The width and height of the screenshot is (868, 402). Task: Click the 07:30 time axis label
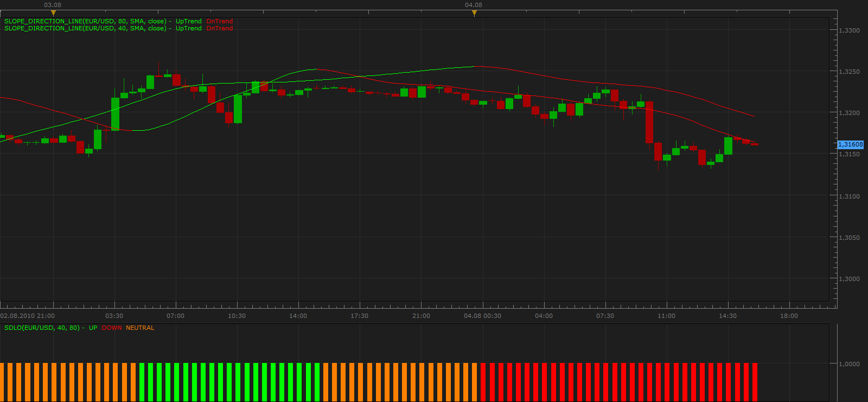click(x=605, y=316)
